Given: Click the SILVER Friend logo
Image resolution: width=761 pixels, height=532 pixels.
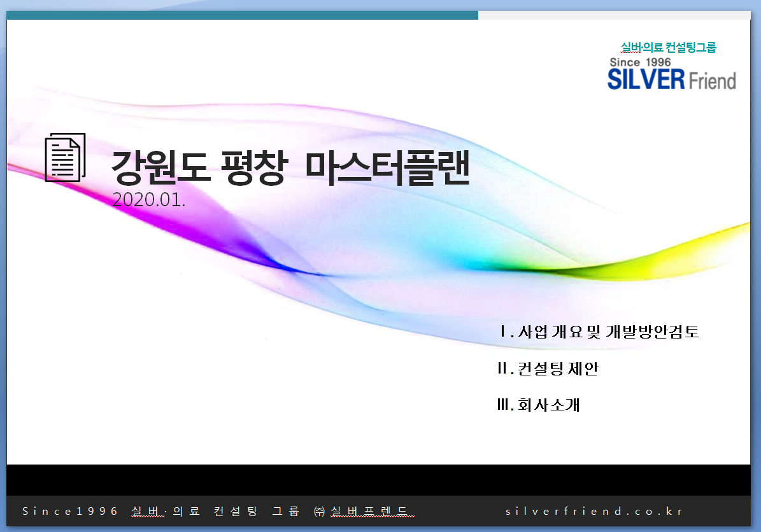Looking at the screenshot, I should pos(671,80).
